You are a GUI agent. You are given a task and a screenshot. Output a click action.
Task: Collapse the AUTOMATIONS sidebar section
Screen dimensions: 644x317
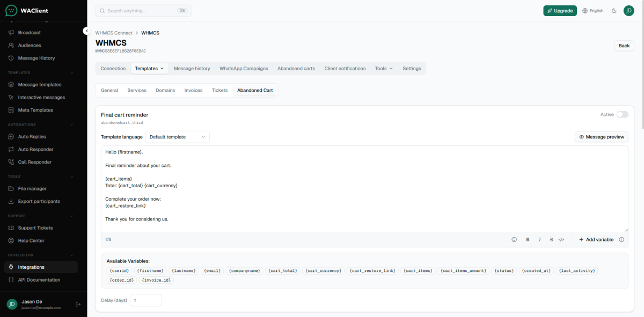[x=72, y=124]
